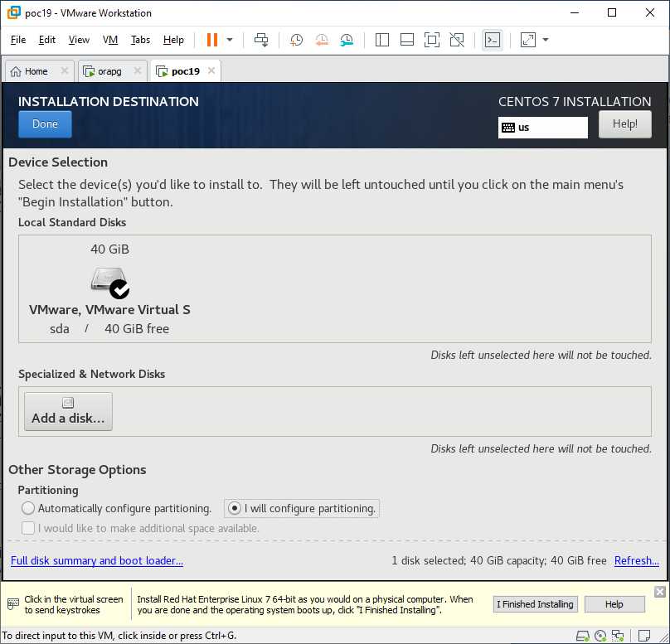Open Full disk summary and boot loader link
Viewport: 670px width, 644px height.
pos(97,560)
